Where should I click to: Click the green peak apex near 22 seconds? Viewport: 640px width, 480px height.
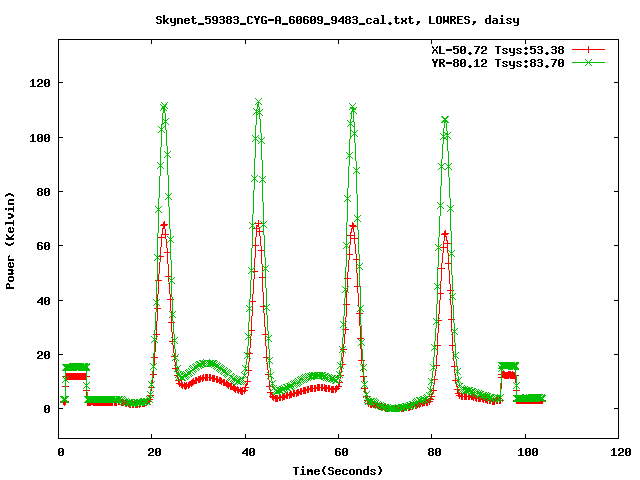coord(164,107)
